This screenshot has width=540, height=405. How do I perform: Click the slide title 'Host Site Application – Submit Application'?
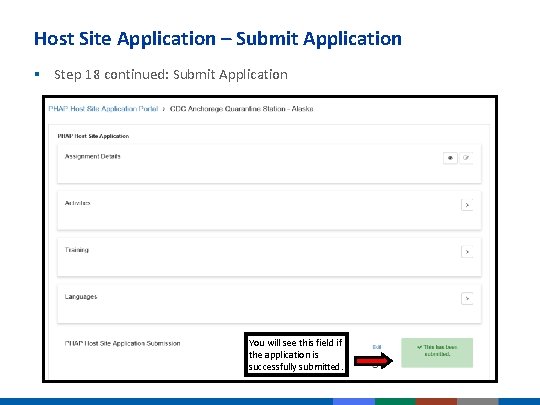coord(218,39)
